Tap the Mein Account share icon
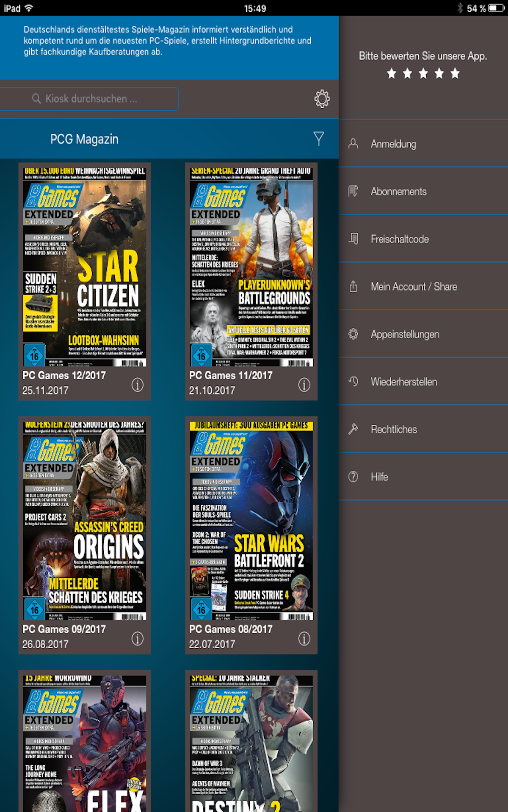The height and width of the screenshot is (812, 508). 353,286
